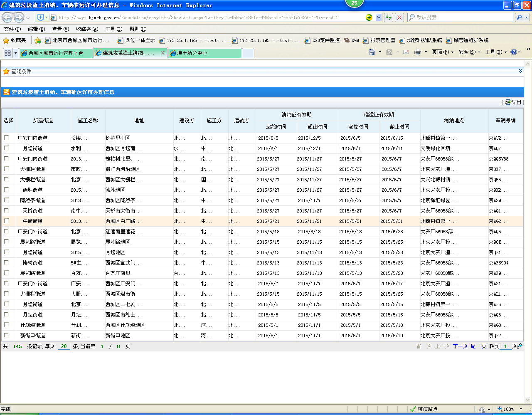Open the 安全(S) dropdown menu
Screen dimensions: 532x415
click(x=469, y=52)
